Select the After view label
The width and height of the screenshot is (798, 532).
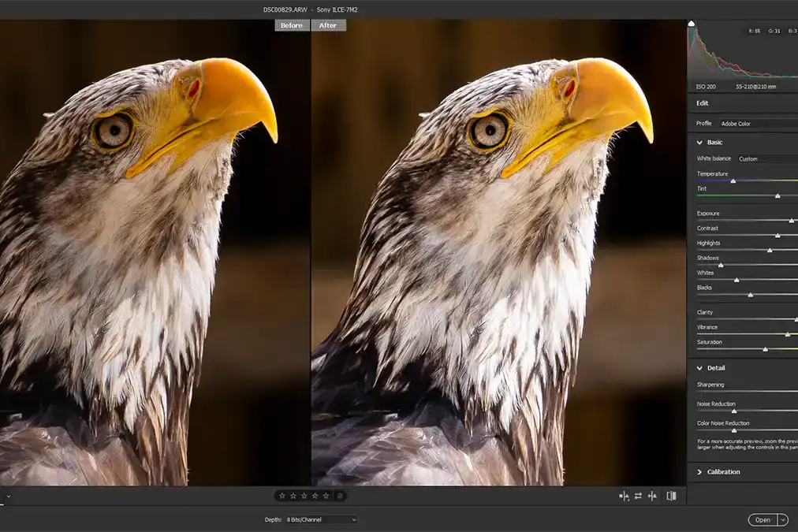pyautogui.click(x=328, y=25)
